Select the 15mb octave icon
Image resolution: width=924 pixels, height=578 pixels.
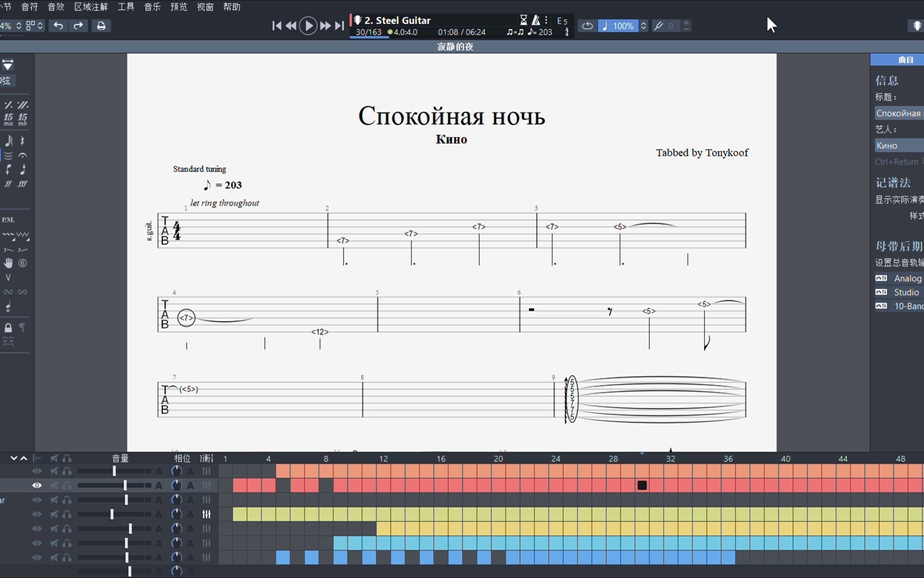(x=23, y=119)
